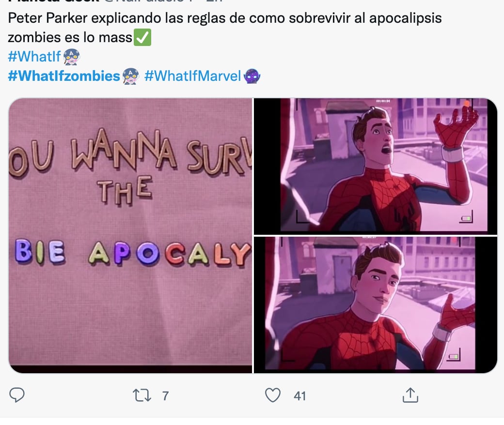This screenshot has height=425, width=504.
Task: Open bottom Spider-Man smiling image
Action: coord(376,305)
